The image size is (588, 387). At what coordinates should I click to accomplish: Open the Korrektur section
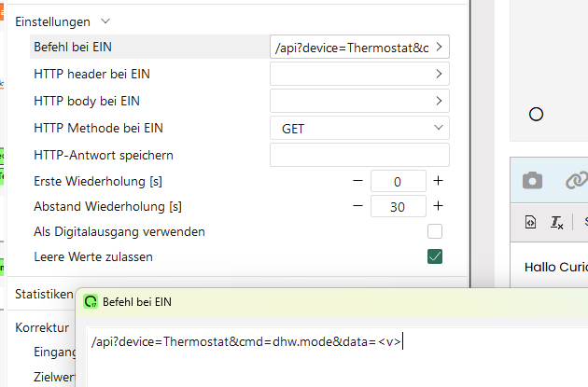[x=42, y=328]
